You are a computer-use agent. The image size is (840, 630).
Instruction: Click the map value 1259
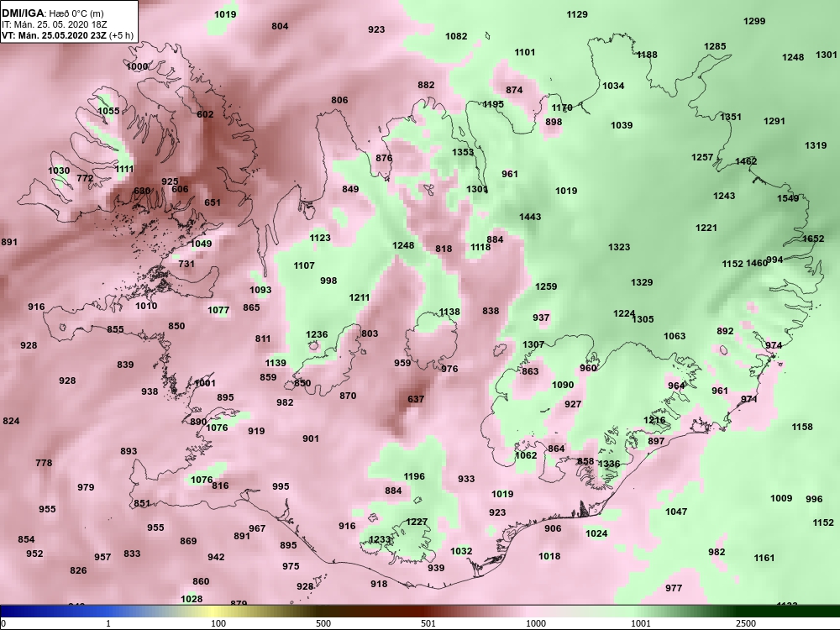point(546,286)
